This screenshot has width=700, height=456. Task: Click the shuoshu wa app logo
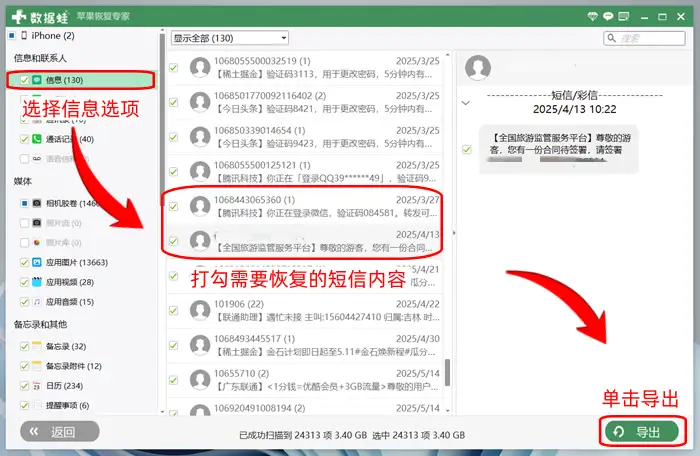[19, 17]
